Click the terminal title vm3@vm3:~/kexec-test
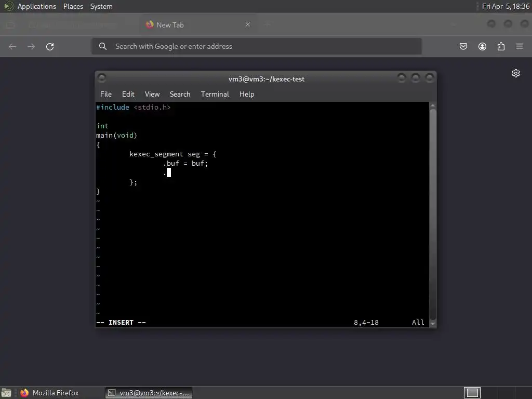This screenshot has height=399, width=532. (x=267, y=79)
